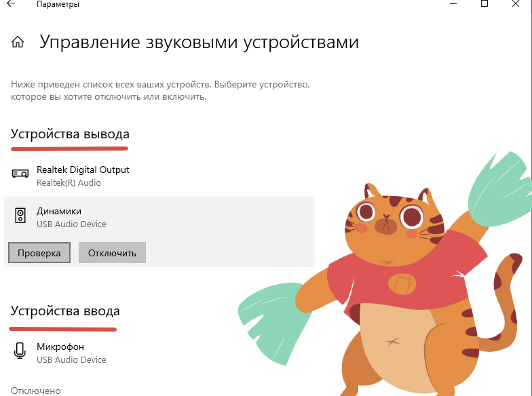Click the Realtek Digital Output device icon
This screenshot has width=532, height=396.
point(20,174)
